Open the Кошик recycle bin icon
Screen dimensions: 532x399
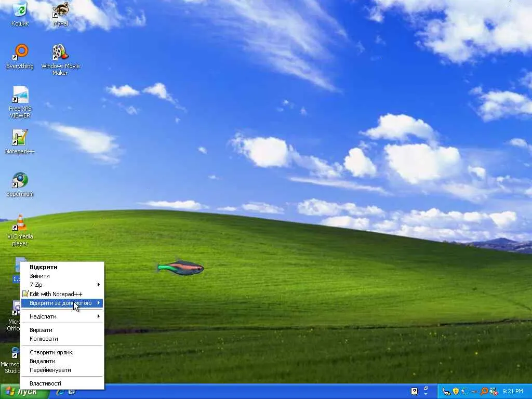click(20, 14)
